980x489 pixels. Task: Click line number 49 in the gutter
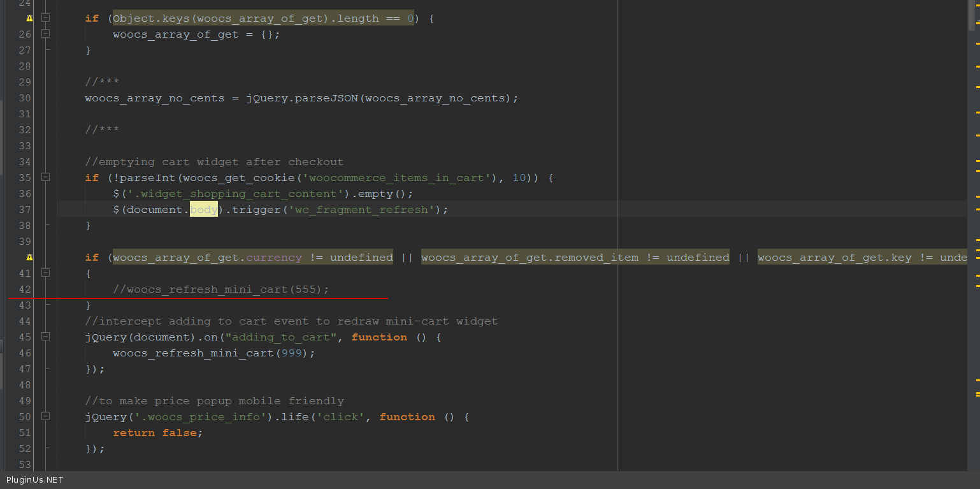(25, 401)
